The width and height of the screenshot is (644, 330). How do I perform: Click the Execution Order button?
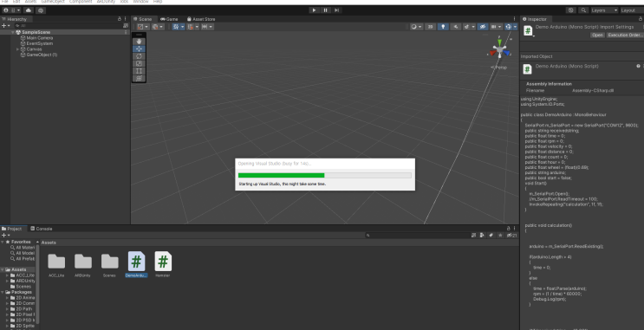coord(625,36)
